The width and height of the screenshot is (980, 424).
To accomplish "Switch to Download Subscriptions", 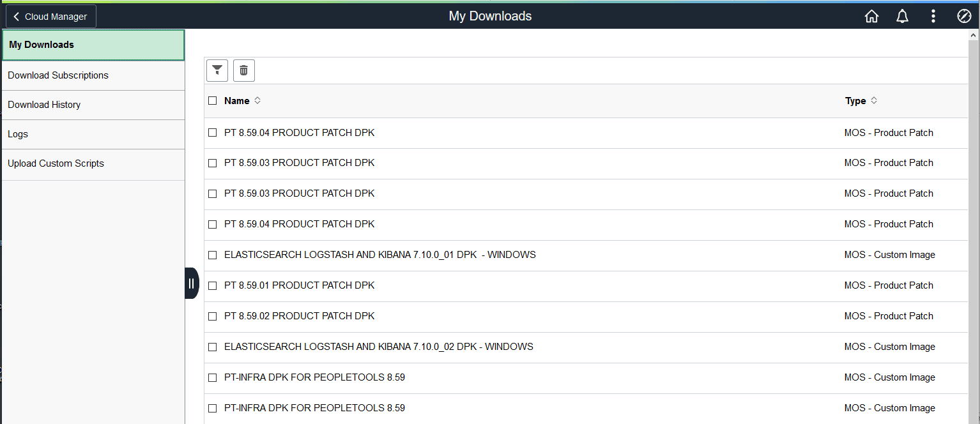I will (57, 75).
